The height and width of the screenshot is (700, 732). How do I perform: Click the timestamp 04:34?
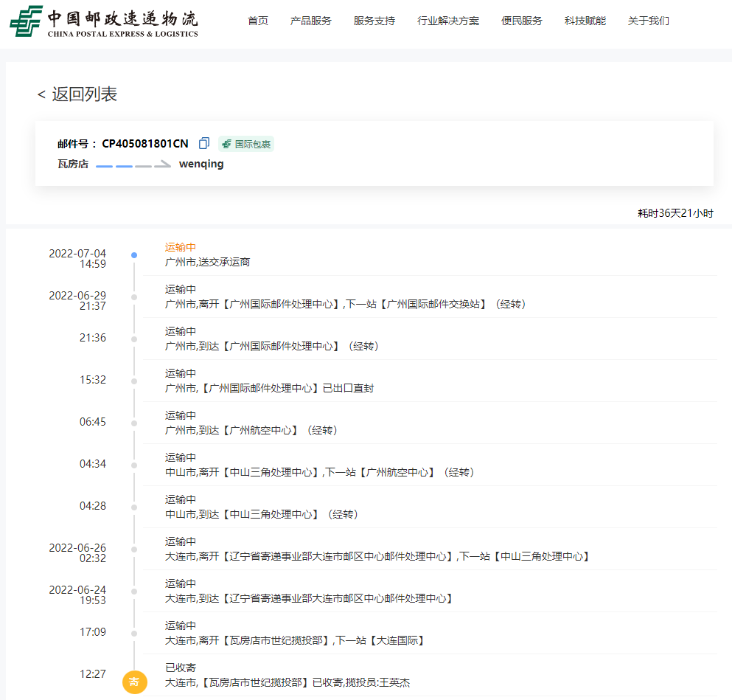coord(92,464)
